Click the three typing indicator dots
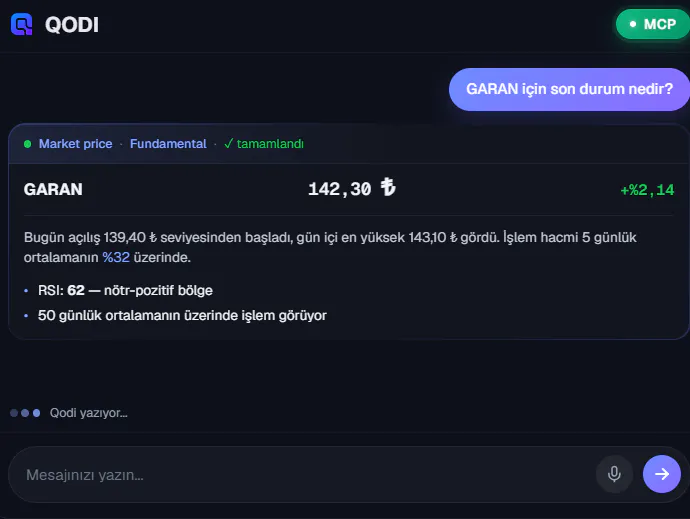 click(25, 413)
